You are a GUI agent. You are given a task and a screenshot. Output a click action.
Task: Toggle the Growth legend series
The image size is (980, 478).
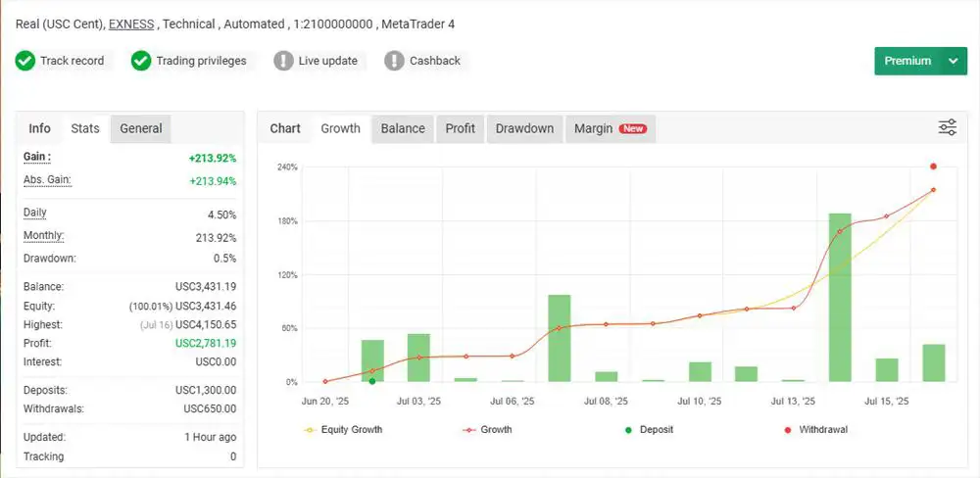pos(486,429)
